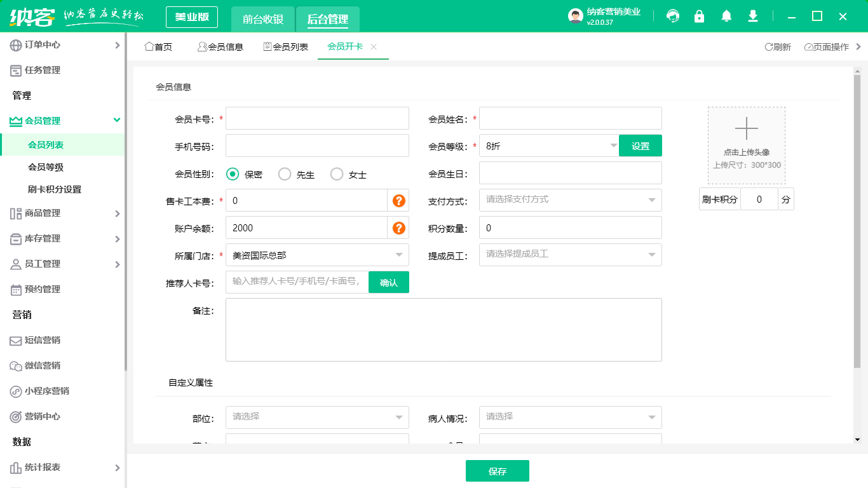
Task: Click the green 保存 button
Action: click(x=497, y=471)
